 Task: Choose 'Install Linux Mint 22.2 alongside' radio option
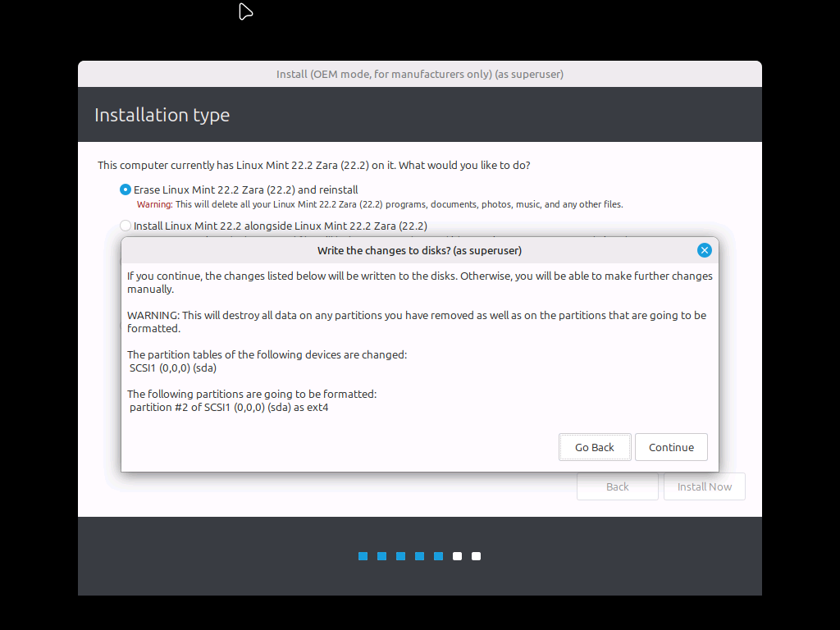126,226
